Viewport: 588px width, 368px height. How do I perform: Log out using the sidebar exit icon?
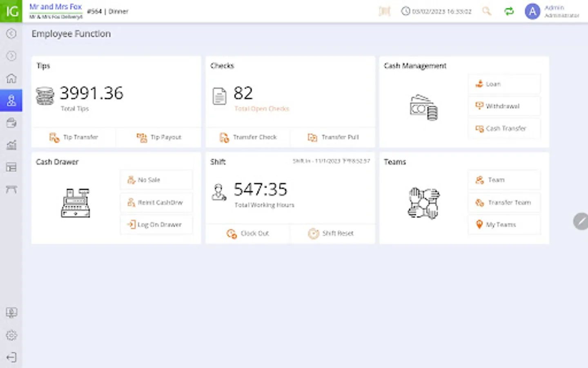pyautogui.click(x=11, y=357)
